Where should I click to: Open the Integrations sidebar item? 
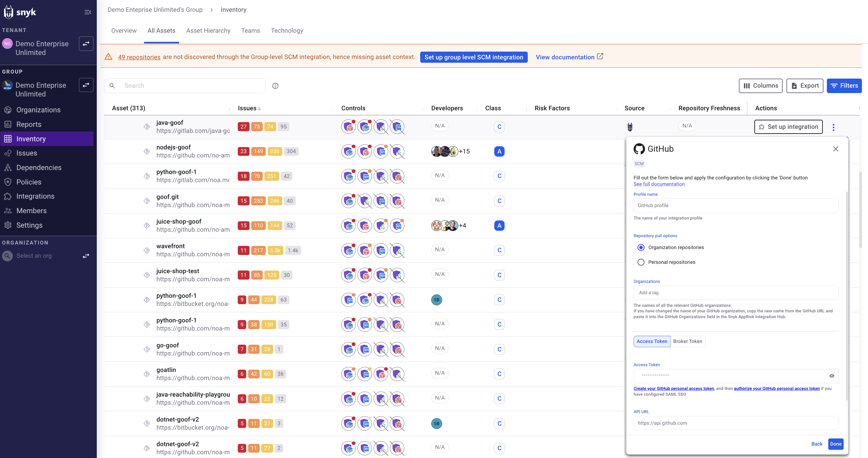tap(35, 196)
